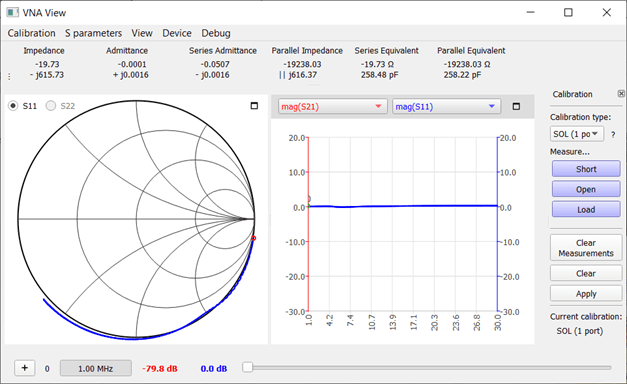The image size is (627, 384).
Task: Click the blue 0.0 dB readout
Action: coord(214,368)
